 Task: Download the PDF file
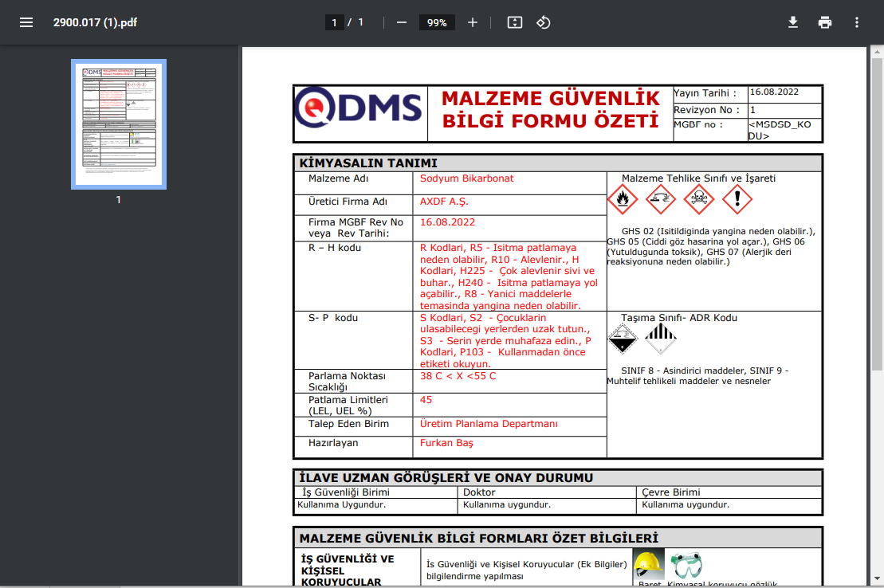point(793,22)
